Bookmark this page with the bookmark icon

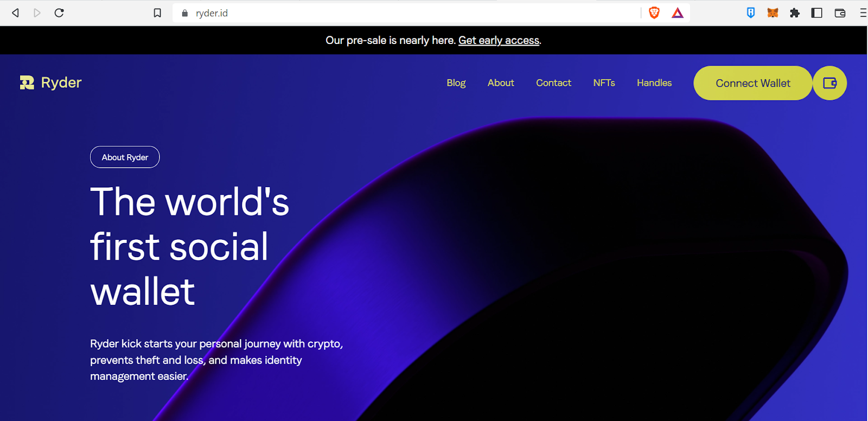click(x=157, y=13)
